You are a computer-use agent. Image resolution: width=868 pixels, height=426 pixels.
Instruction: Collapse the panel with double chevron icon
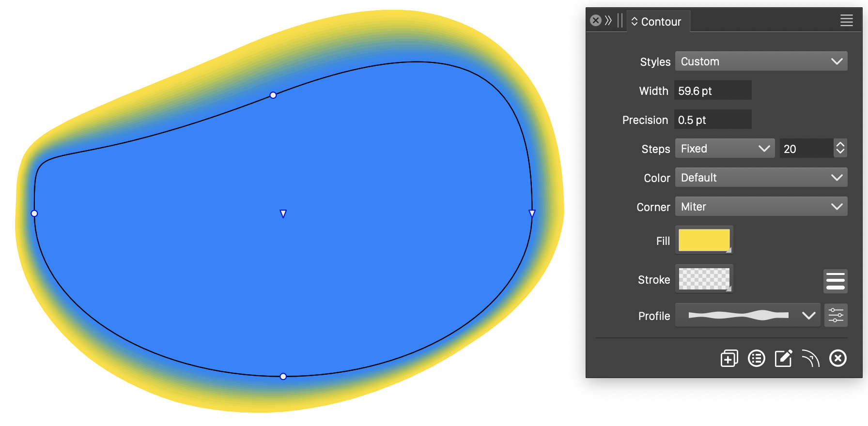(608, 20)
